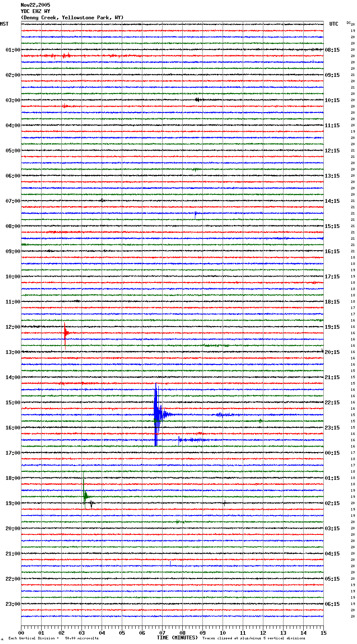Click the 04:15 UTC time label
The width and height of the screenshot is (357, 644).
[x=332, y=554]
